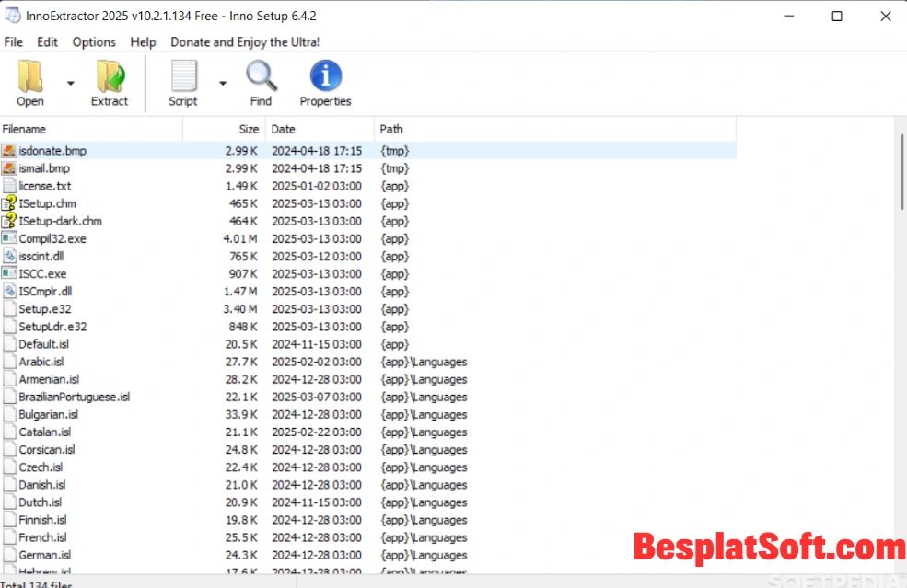Click the horizontal scrollbar at the bottom
Viewport: 907px width, 588px height.
pos(368,576)
